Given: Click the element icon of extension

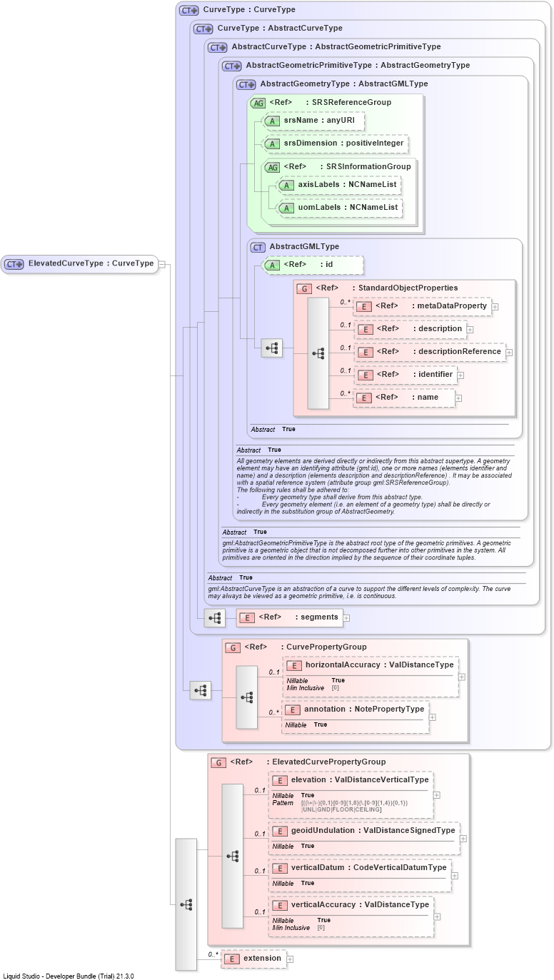Looking at the screenshot, I should 232,959.
